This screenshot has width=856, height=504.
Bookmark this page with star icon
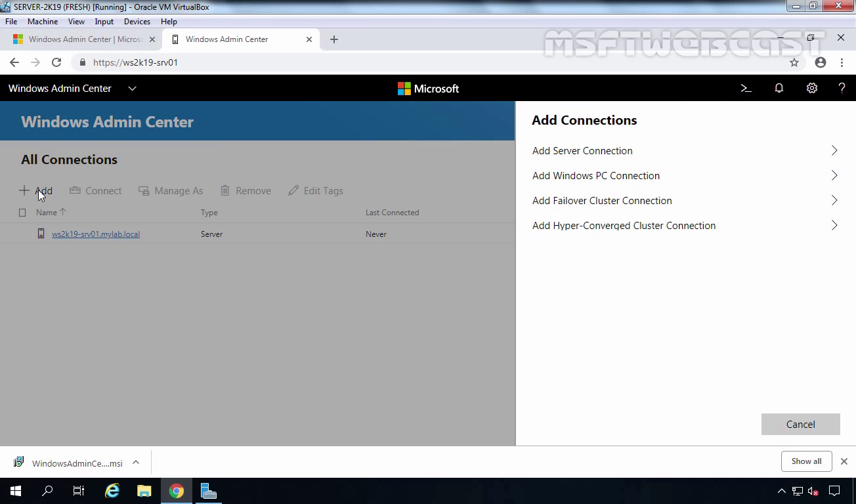tap(794, 62)
